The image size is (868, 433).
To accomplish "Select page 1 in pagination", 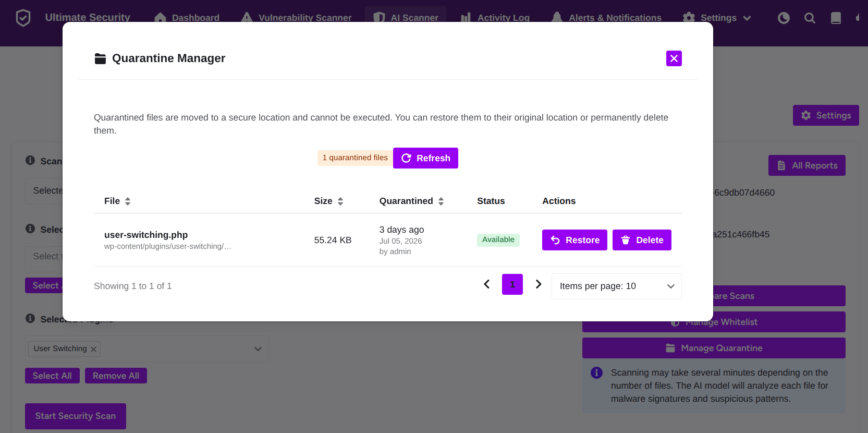I will tap(512, 284).
